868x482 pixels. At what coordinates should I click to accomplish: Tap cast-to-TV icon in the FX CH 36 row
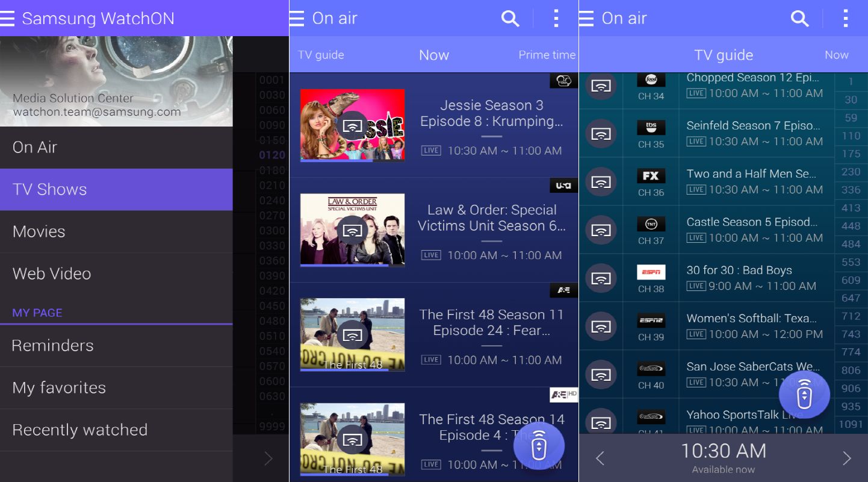tap(601, 181)
